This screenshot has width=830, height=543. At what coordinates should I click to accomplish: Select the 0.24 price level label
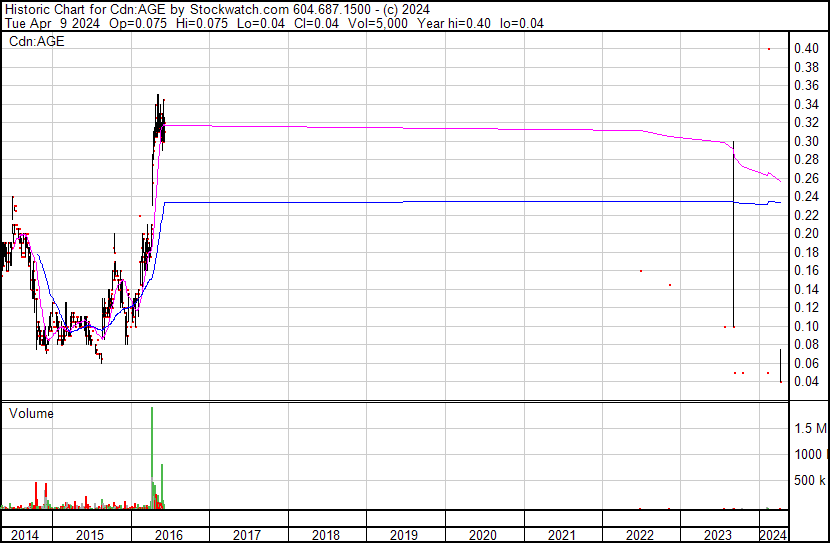pyautogui.click(x=806, y=197)
